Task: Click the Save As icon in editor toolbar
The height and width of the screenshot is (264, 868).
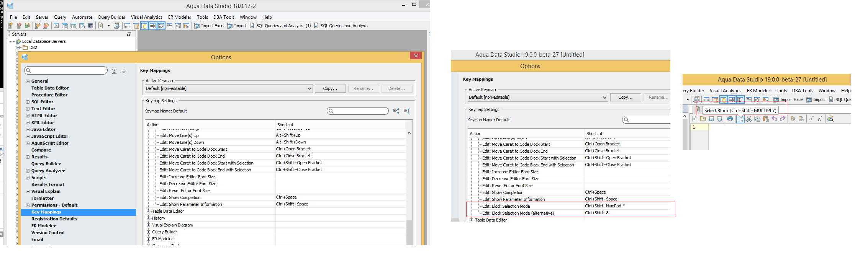Action: coord(720,119)
